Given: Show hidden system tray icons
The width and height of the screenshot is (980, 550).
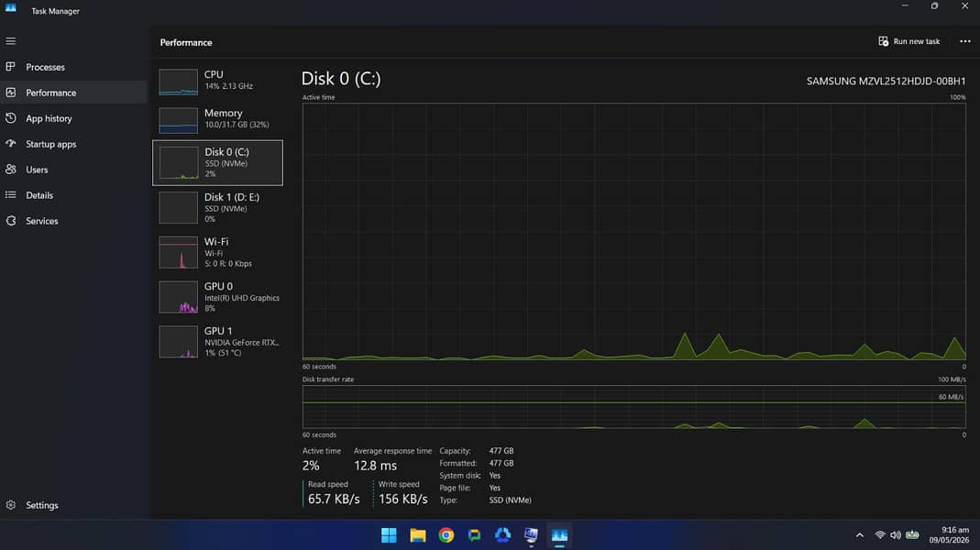Looking at the screenshot, I should tap(859, 535).
